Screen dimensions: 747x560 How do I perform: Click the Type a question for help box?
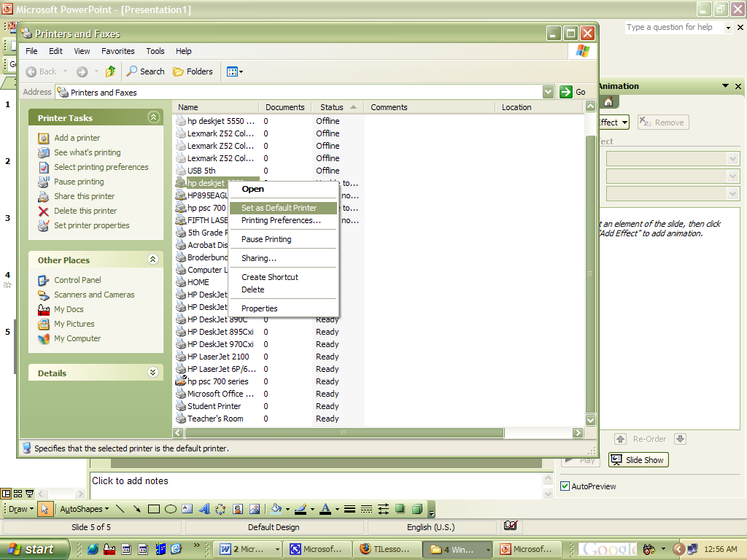pos(675,28)
